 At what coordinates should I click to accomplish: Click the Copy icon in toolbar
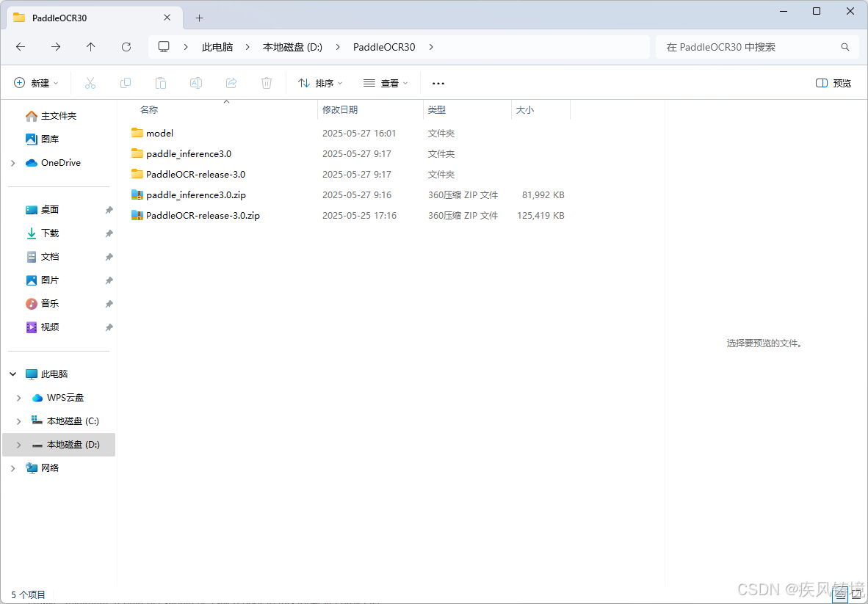[x=126, y=83]
